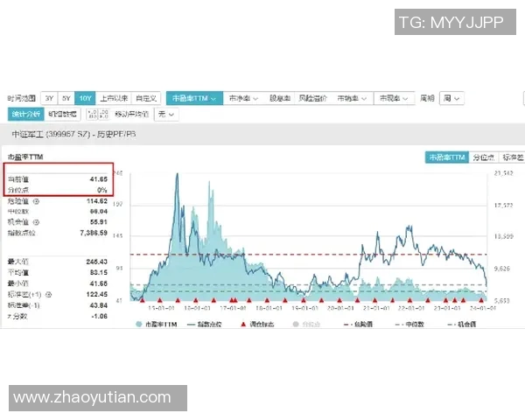The height and width of the screenshot is (420, 525).
Task: Select the 3Y time range
Action: tap(49, 98)
